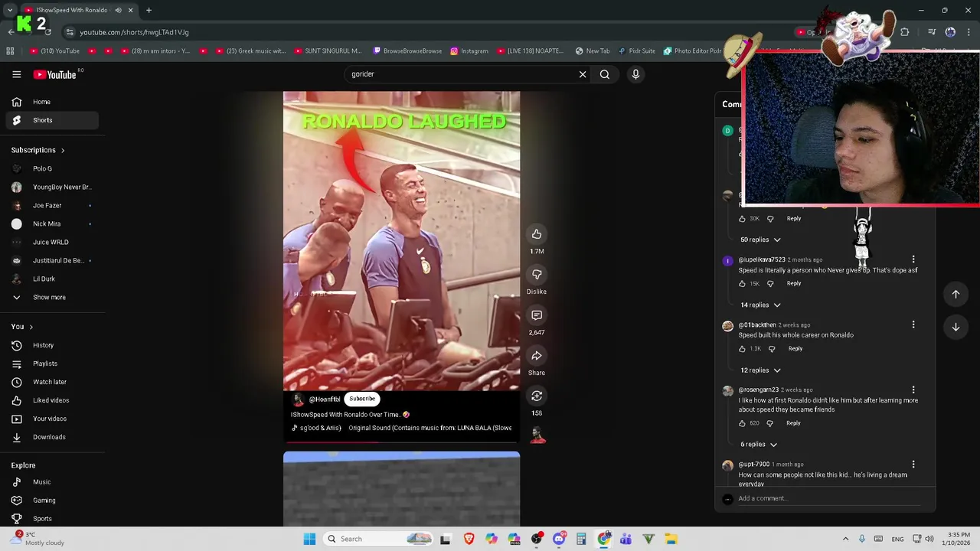Open options for 01backthen comment
The height and width of the screenshot is (551, 980).
point(913,324)
